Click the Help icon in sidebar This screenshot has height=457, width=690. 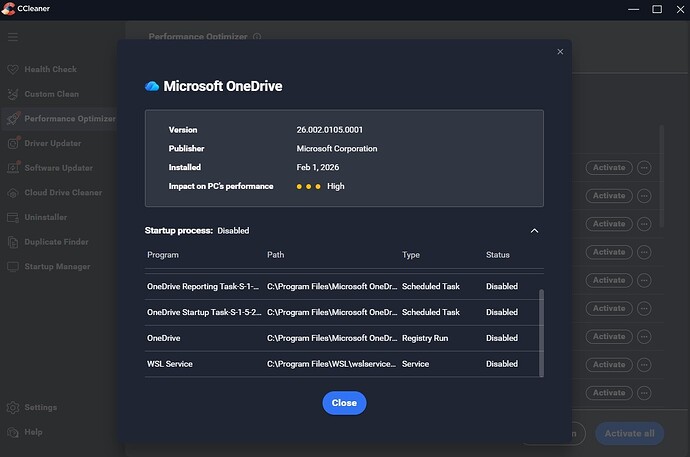click(x=13, y=432)
